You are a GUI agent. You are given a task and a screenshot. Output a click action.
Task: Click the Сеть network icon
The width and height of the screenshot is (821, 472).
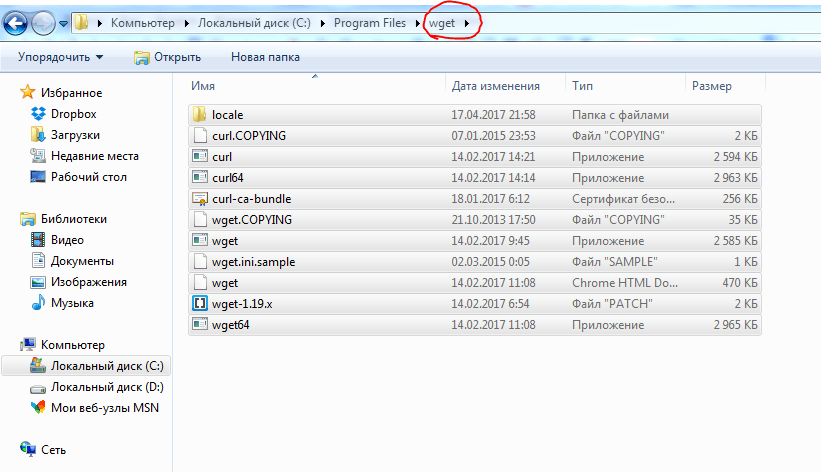(28, 449)
